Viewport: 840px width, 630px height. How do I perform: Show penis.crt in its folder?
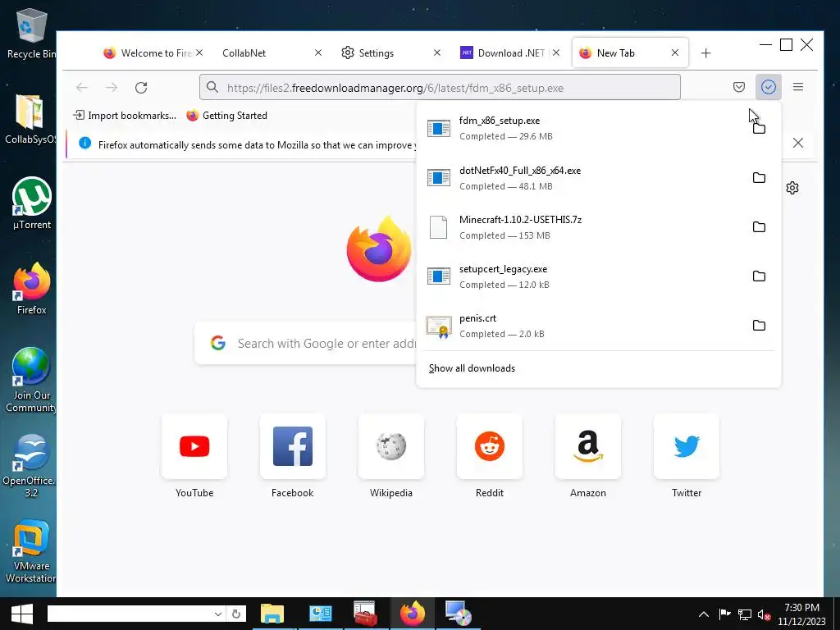[x=759, y=325]
